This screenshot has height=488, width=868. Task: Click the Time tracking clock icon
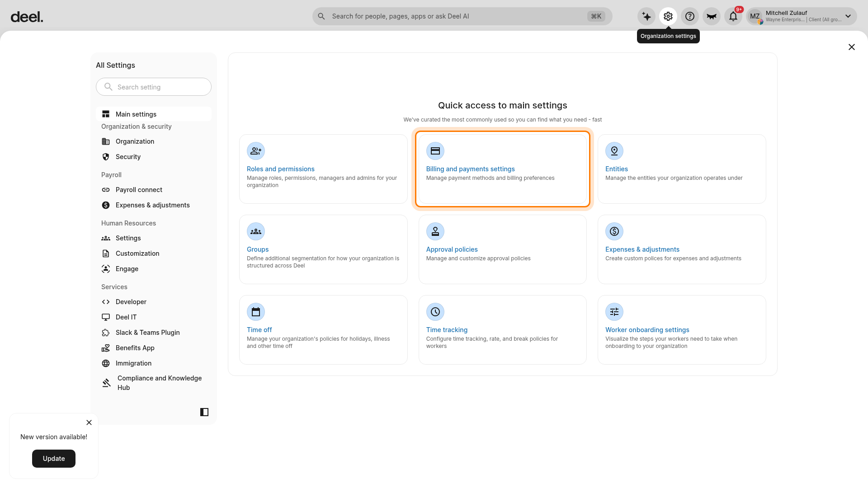click(435, 312)
